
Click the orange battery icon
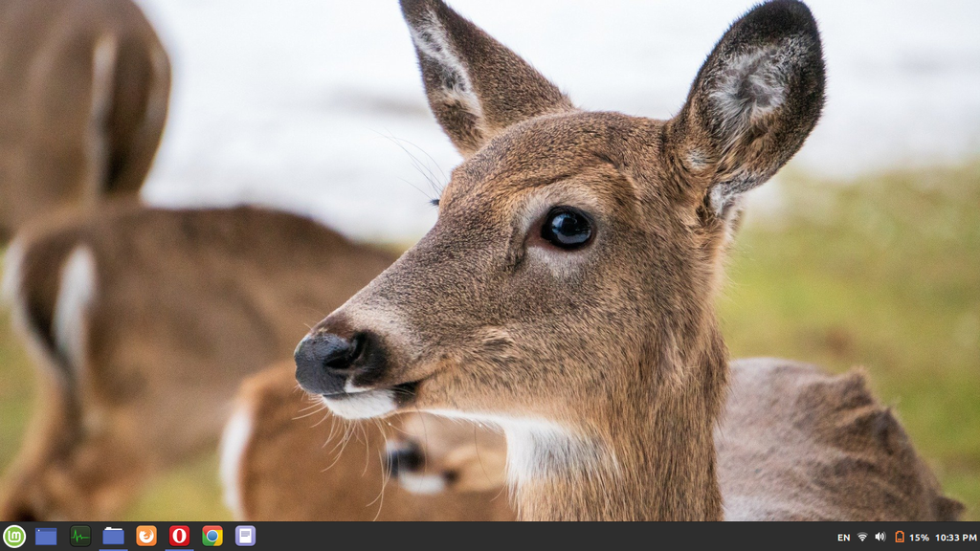900,537
